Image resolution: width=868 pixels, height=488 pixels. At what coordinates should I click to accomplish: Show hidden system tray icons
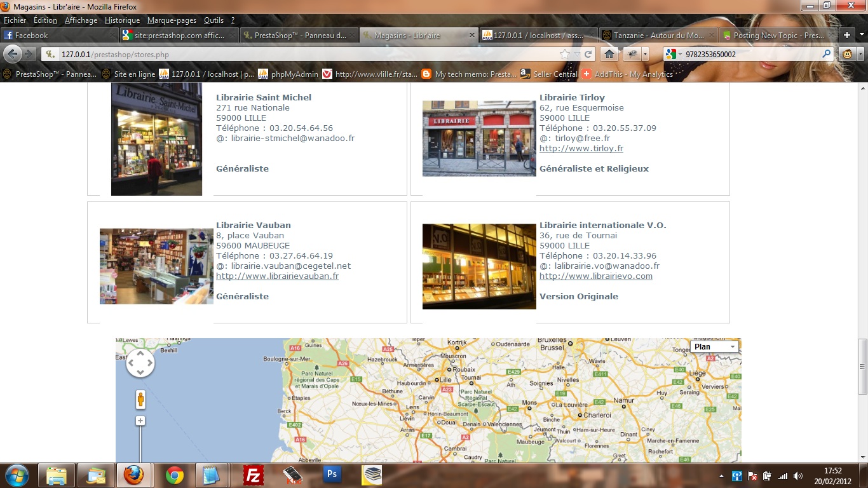tap(721, 476)
